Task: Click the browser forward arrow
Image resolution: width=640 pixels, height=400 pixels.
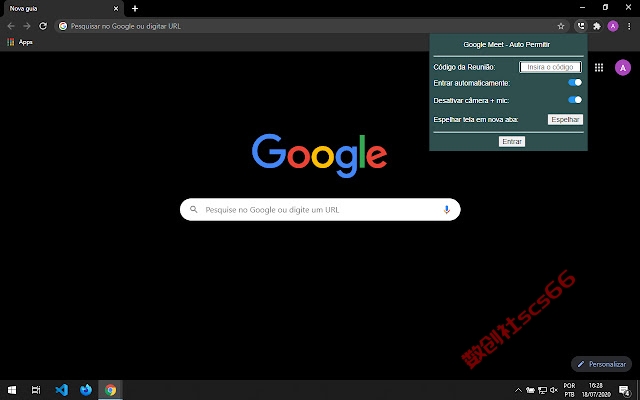Action: (x=27, y=26)
